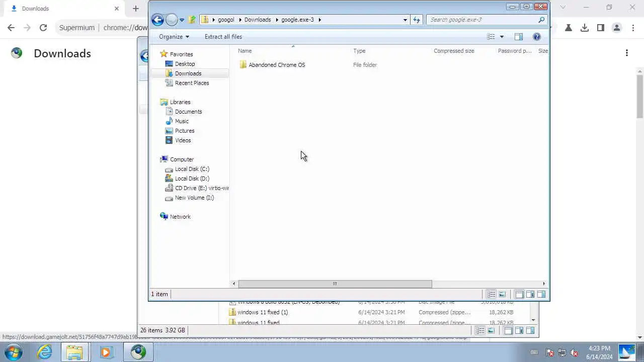The image size is (644, 362).
Task: Select the Abandoned Chrome OS folder
Action: point(272,65)
